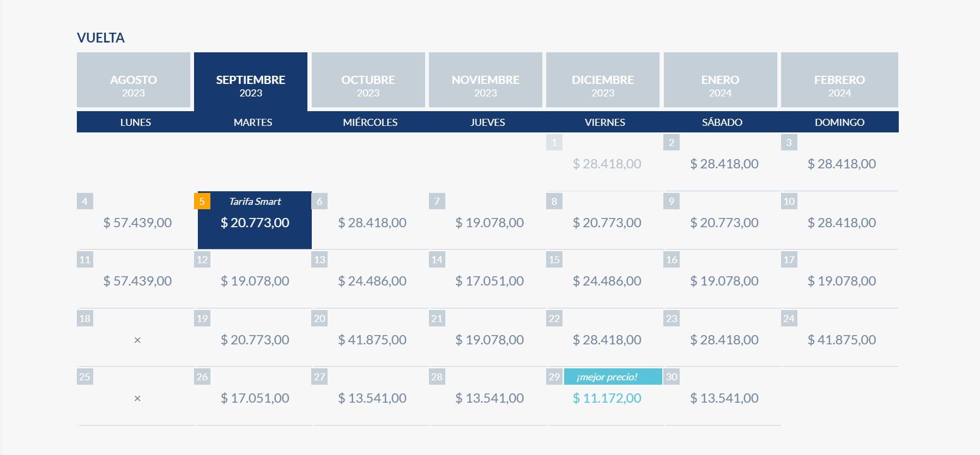Select September 20 fare of $41.875,00
Image resolution: width=980 pixels, height=455 pixels.
click(x=372, y=339)
